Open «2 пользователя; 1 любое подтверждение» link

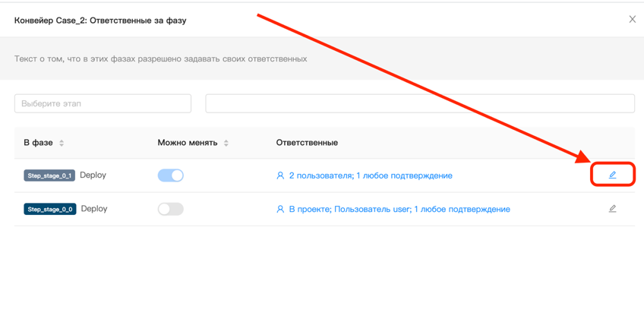[371, 175]
